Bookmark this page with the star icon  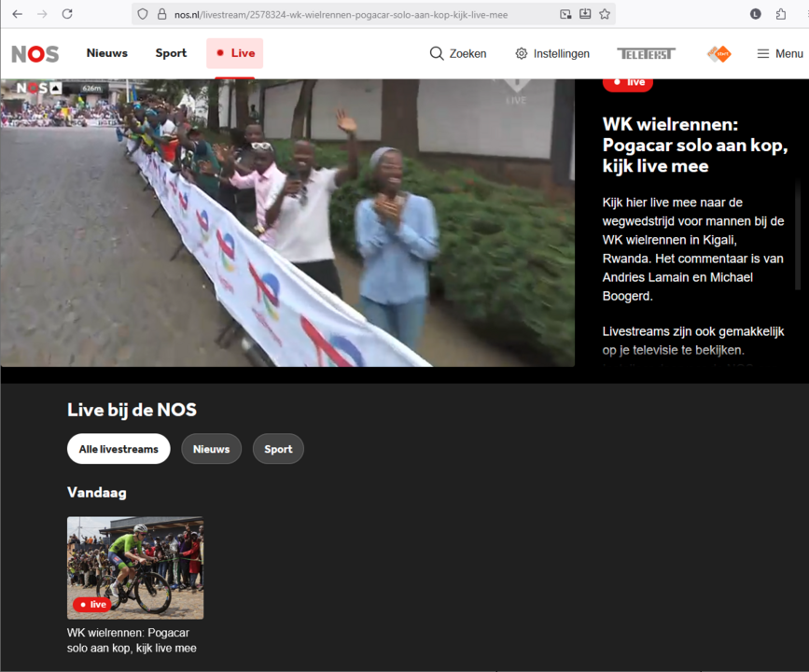click(x=605, y=14)
